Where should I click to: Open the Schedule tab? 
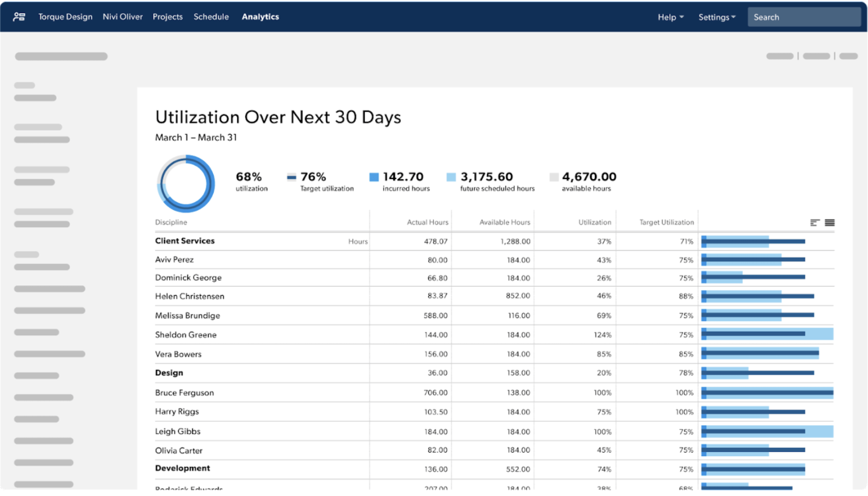pyautogui.click(x=211, y=17)
